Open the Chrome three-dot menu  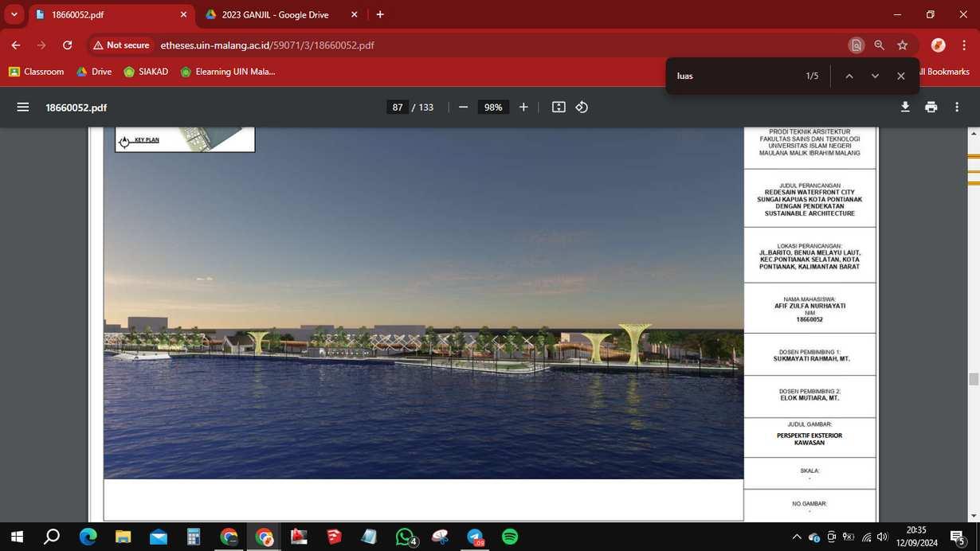964,45
